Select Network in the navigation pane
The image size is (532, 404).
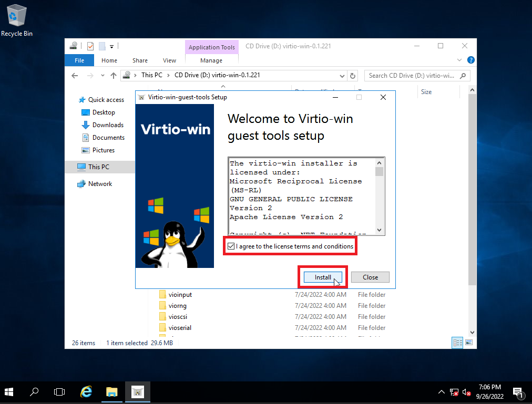tap(95, 184)
